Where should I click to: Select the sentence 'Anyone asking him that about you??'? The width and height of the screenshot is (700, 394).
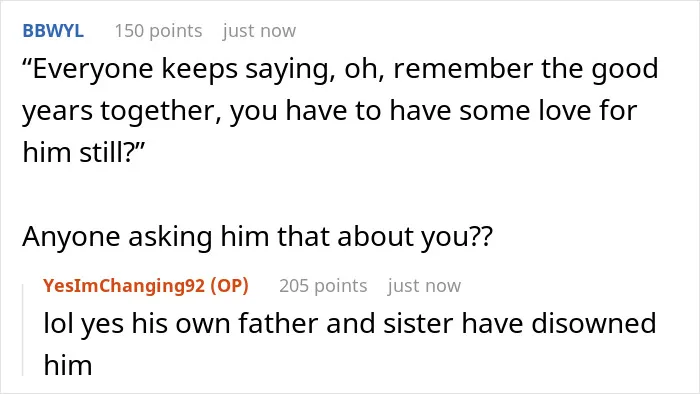point(258,236)
